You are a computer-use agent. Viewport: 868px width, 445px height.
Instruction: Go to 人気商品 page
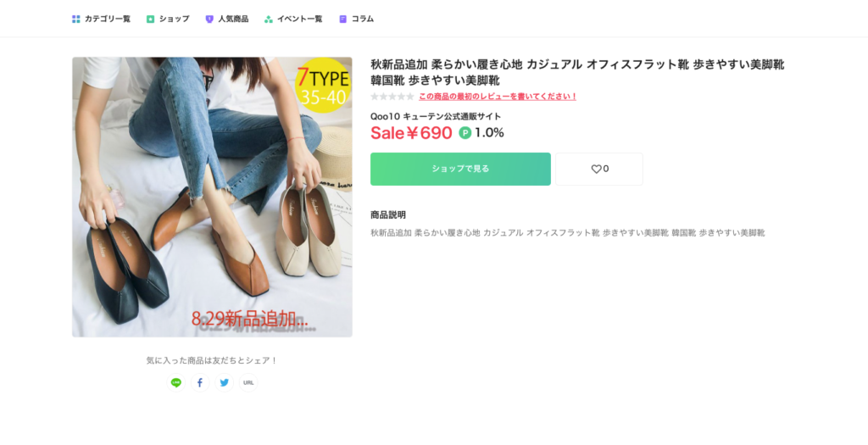[x=227, y=19]
